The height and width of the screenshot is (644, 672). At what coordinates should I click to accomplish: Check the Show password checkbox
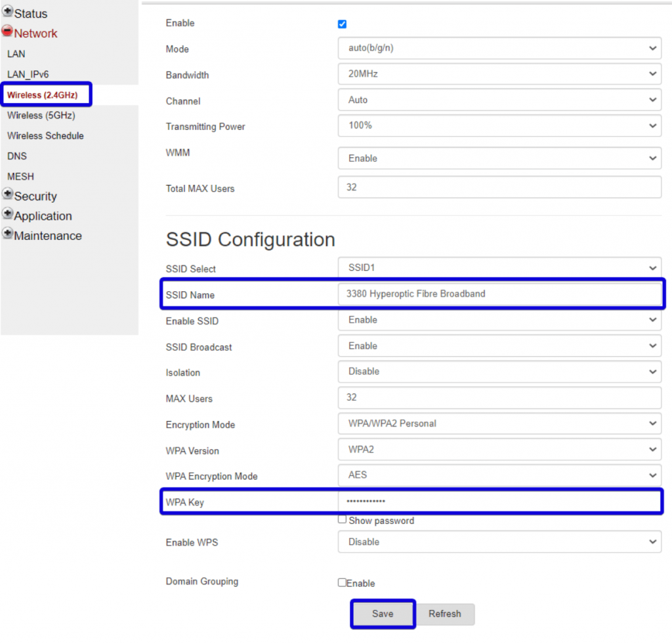coord(342,519)
